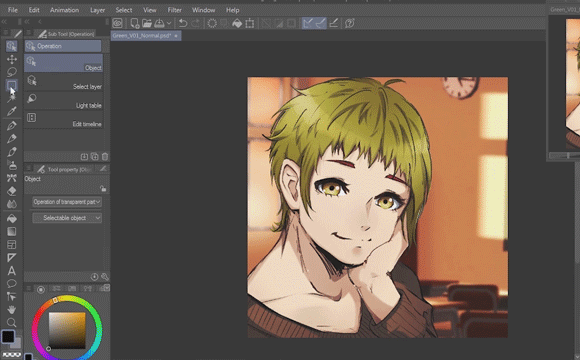Toggle the tool property lock icon
Screen dimensions: 580x360
tap(103, 189)
